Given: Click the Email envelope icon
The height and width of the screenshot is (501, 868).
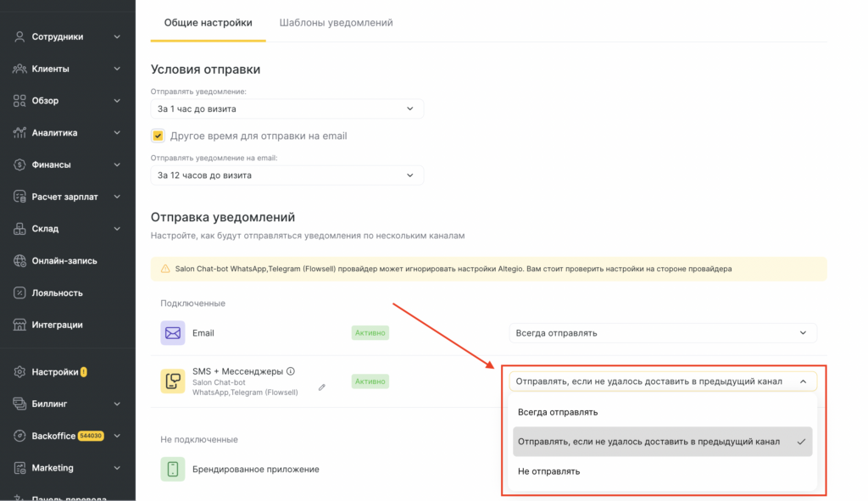Looking at the screenshot, I should coord(173,332).
